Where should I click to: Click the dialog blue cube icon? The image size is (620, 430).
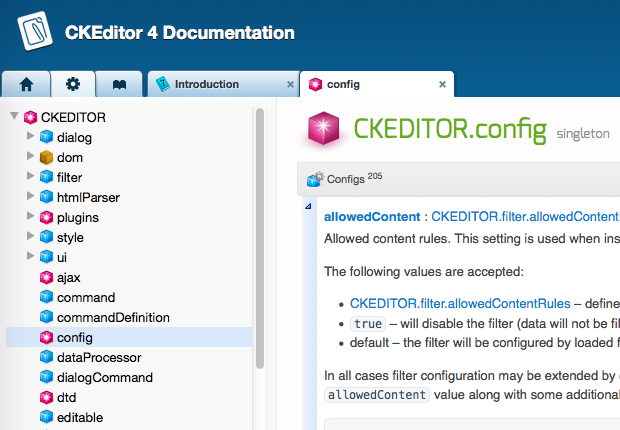[x=46, y=137]
